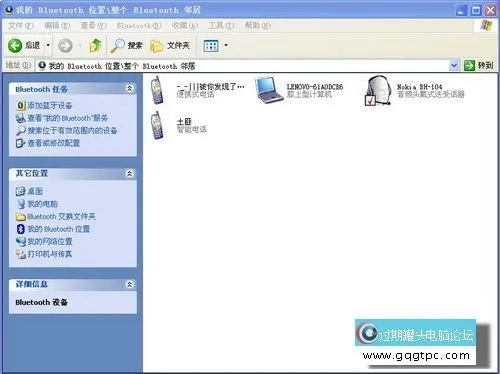
Task: Click the search devices in range icon
Action: click(x=21, y=130)
